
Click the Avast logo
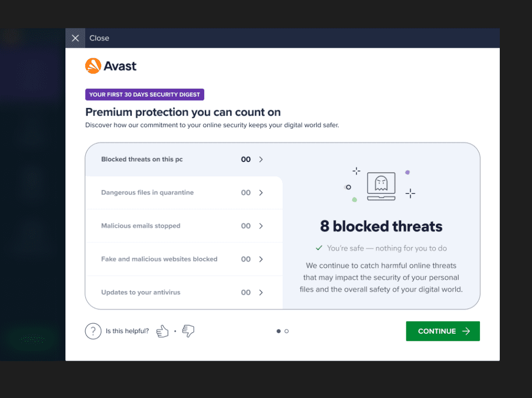pos(111,66)
